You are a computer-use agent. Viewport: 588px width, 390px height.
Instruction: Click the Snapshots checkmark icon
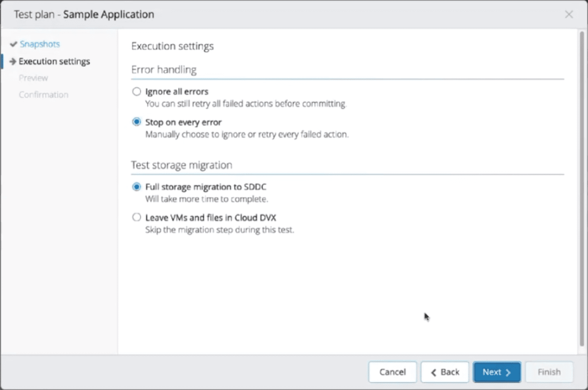pyautogui.click(x=13, y=44)
